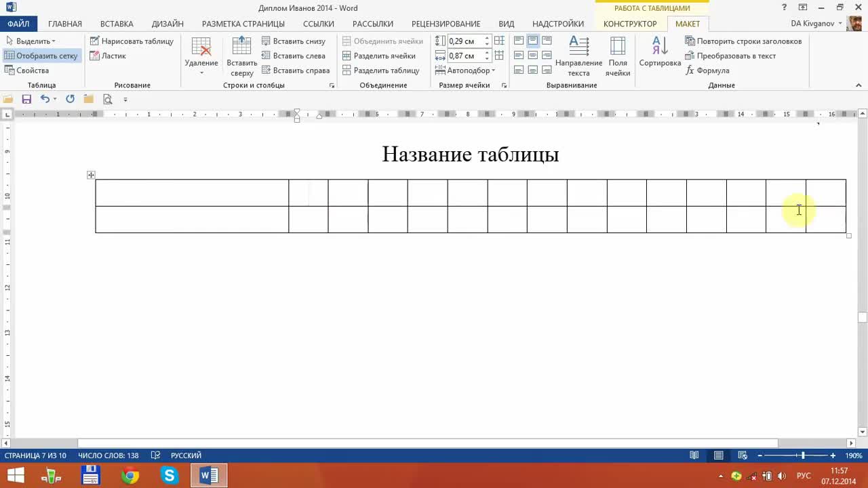Click Sort (Сортировка) button
This screenshot has height=488, width=868.
pos(660,53)
